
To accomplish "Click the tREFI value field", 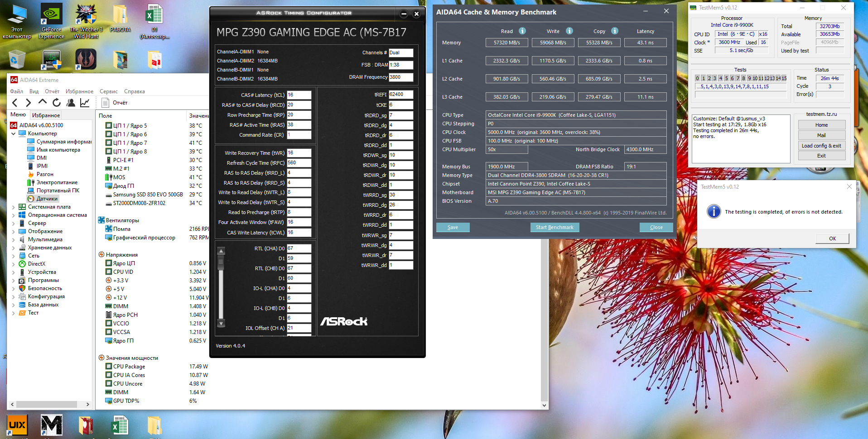I will 401,95.
